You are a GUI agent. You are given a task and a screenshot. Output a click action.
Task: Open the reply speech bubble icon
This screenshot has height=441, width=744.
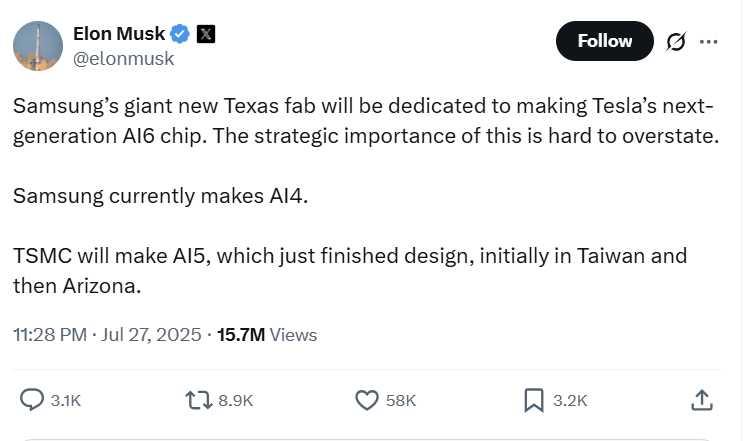(x=32, y=400)
